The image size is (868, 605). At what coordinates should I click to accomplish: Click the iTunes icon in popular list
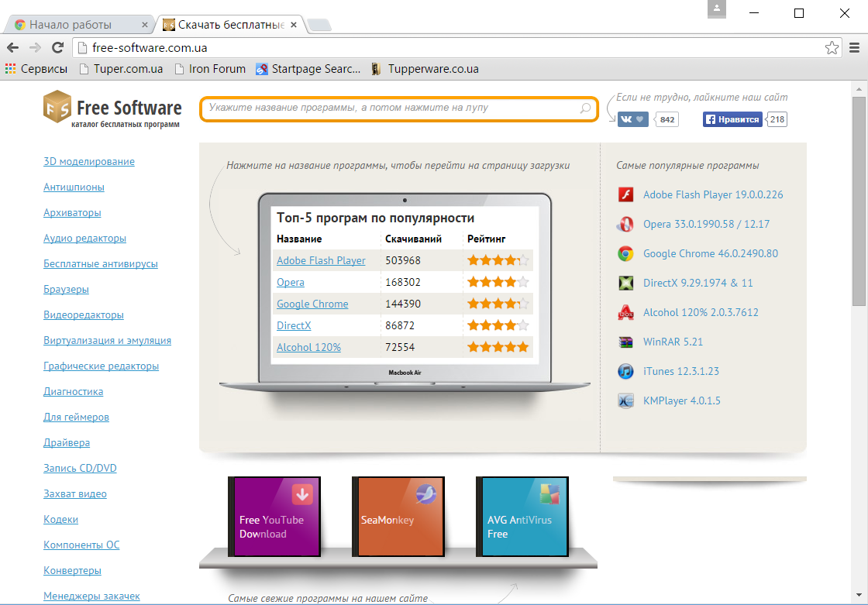coord(625,371)
